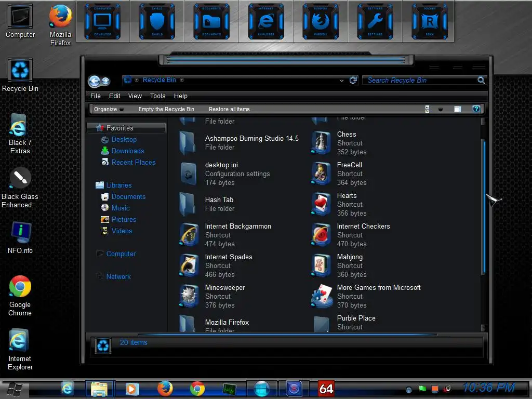Select the Hearts shortcut icon

321,204
